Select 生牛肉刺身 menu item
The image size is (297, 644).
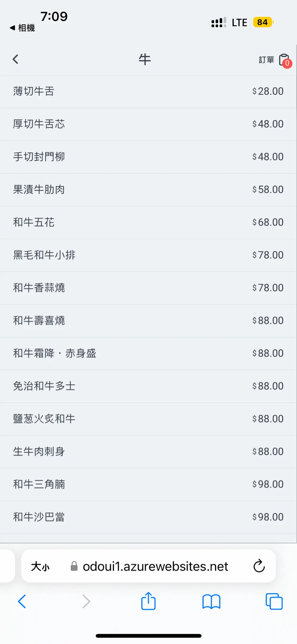pos(39,452)
